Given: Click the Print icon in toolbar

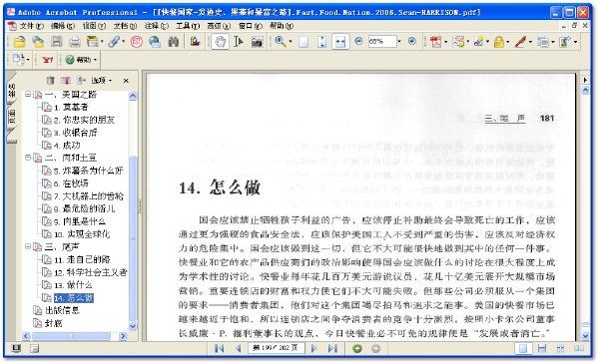Looking at the screenshot, I should (x=75, y=42).
